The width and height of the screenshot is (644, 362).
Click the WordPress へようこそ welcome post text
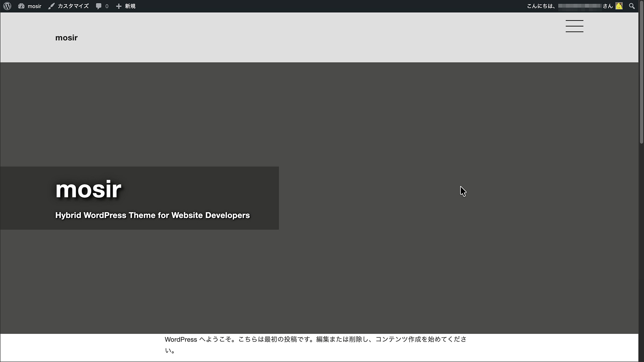click(x=315, y=339)
